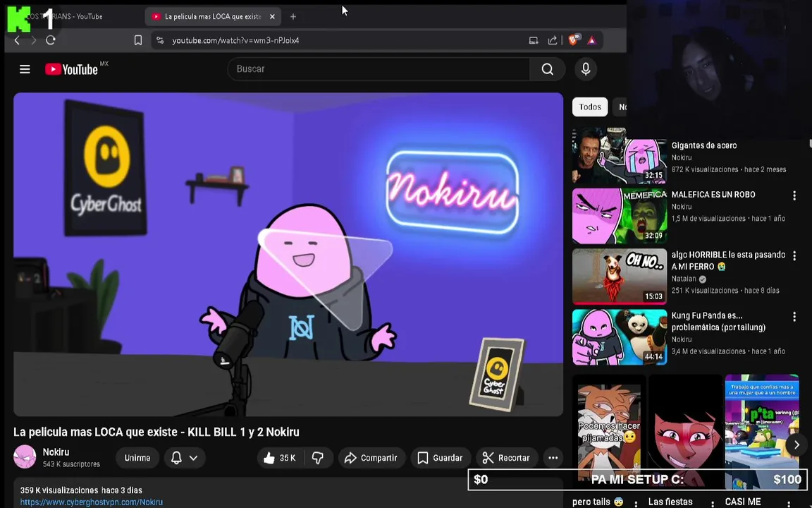The height and width of the screenshot is (508, 812).
Task: Expand the notification options chevron
Action: 193,458
